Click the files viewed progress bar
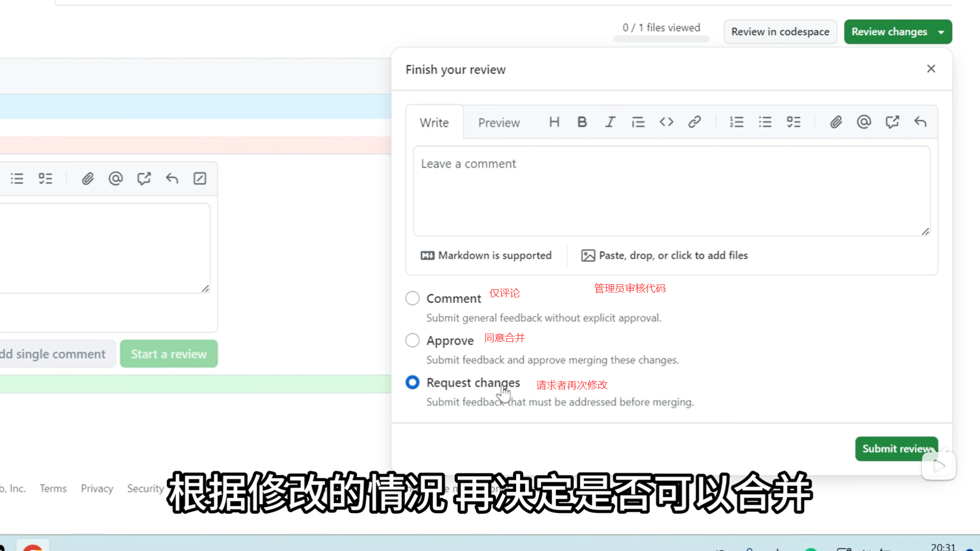 click(661, 39)
